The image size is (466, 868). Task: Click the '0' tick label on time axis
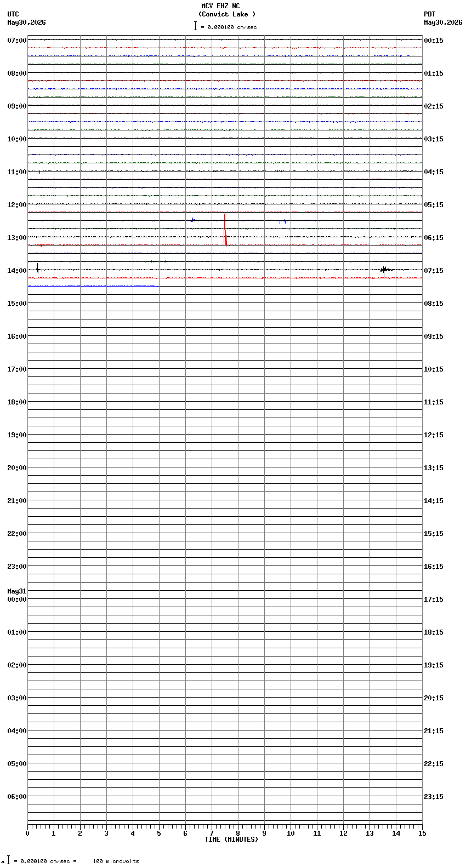click(x=27, y=833)
